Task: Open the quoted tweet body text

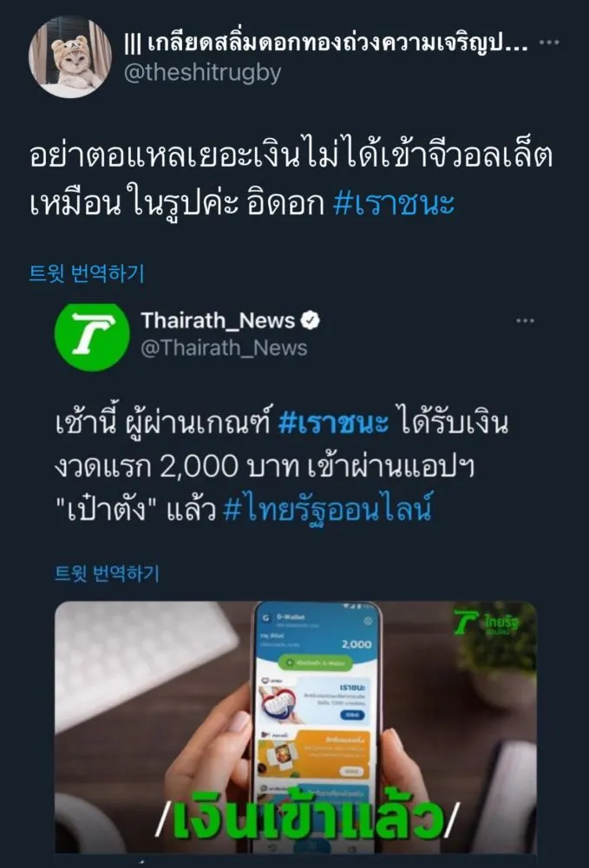Action: coord(282,466)
